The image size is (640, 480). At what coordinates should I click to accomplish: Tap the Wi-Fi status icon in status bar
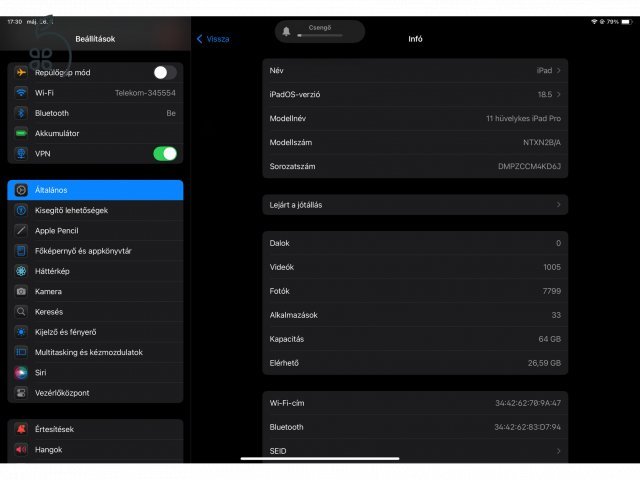[594, 22]
